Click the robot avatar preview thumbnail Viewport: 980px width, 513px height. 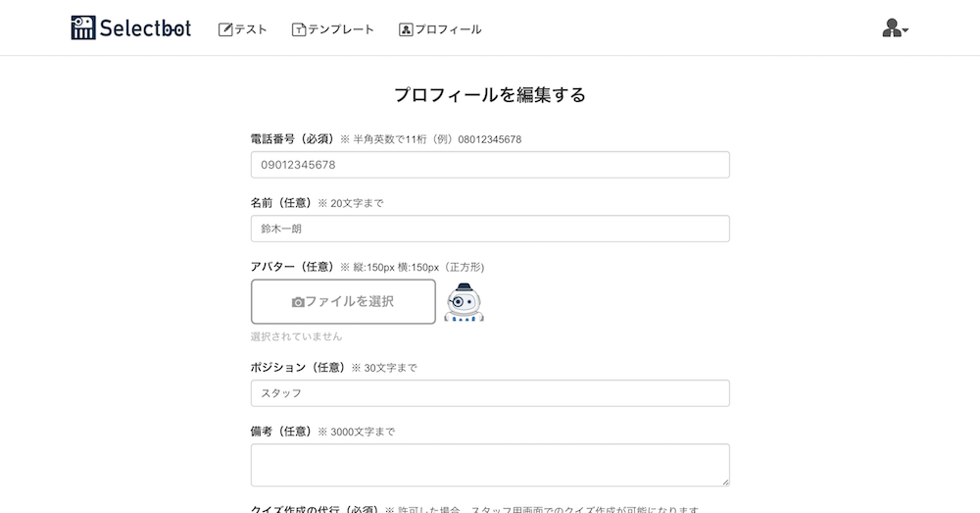(x=464, y=302)
